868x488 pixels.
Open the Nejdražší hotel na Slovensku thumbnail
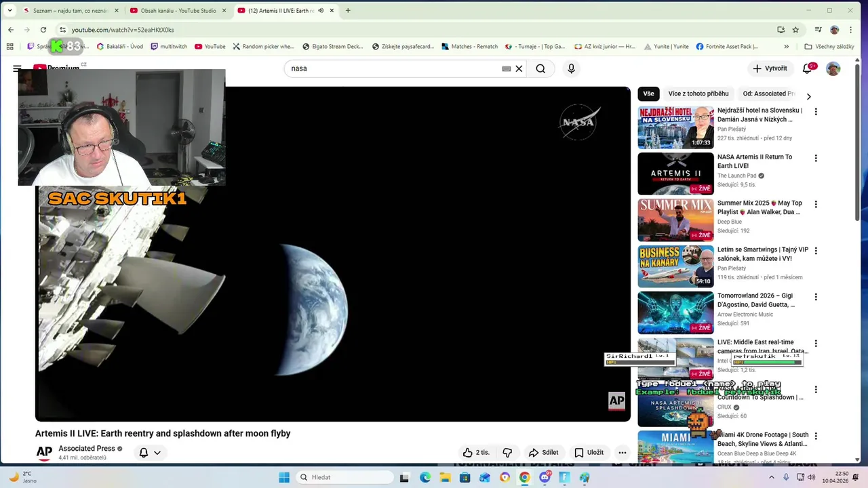coord(675,127)
